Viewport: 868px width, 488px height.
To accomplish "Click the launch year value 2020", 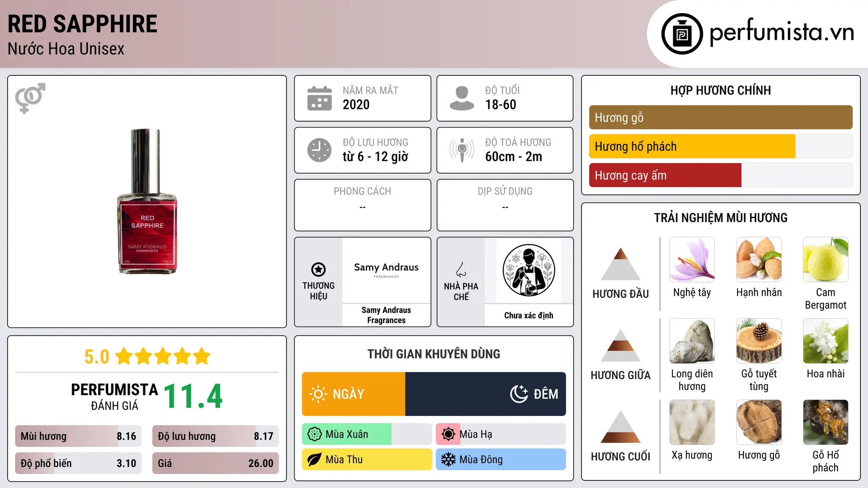I will click(356, 105).
